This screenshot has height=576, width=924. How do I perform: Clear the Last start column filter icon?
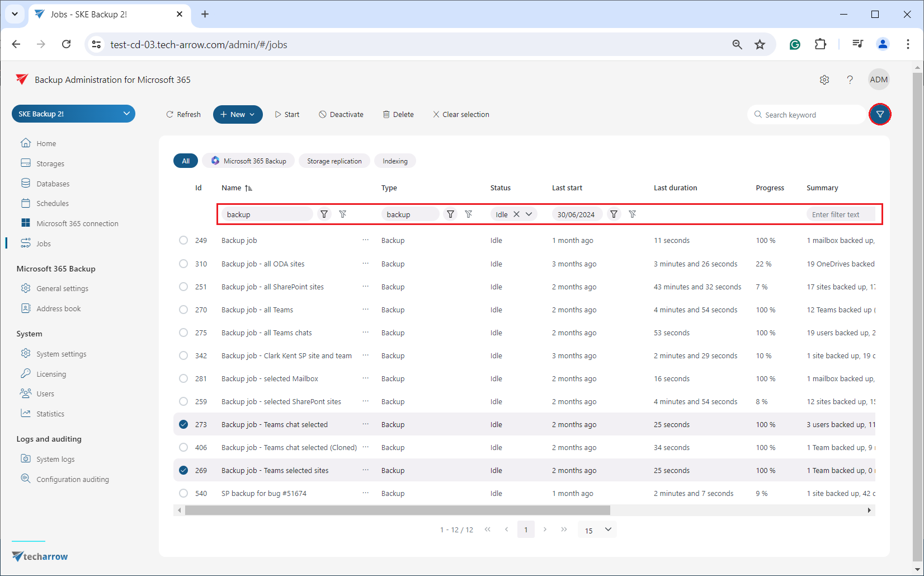[x=633, y=214]
